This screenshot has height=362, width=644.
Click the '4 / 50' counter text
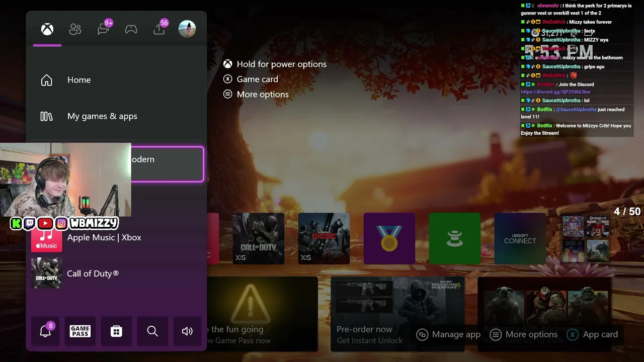click(627, 212)
